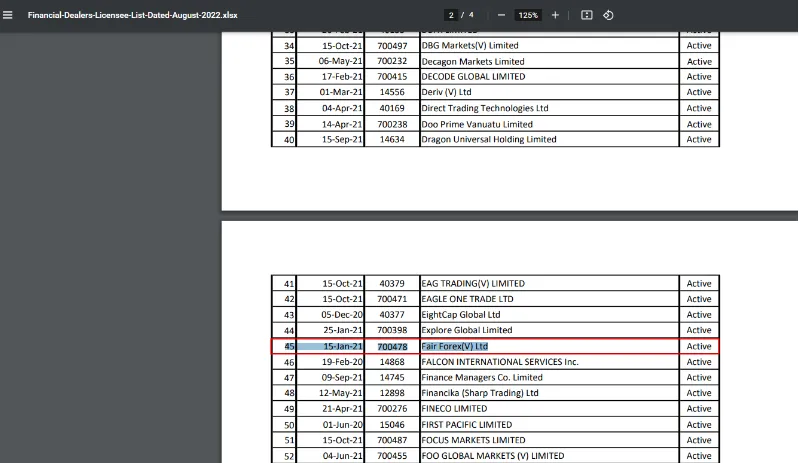Click the date 17-Feb-21

click(x=342, y=77)
